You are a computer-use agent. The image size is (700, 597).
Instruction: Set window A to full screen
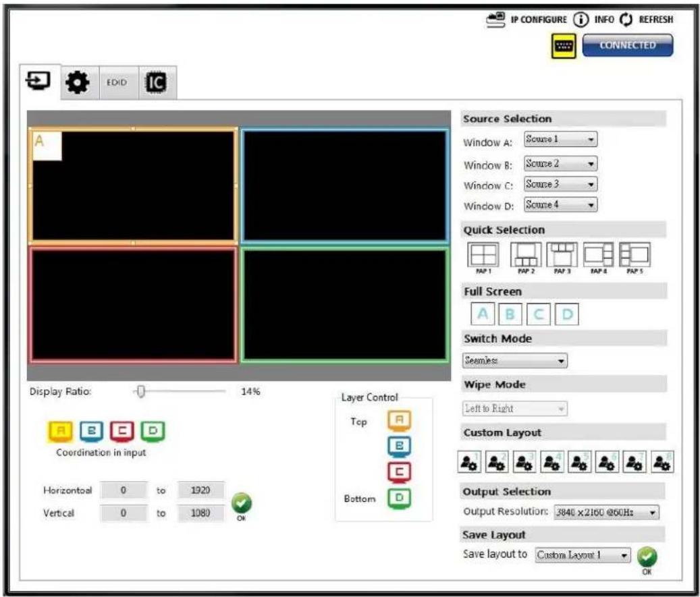pyautogui.click(x=483, y=314)
